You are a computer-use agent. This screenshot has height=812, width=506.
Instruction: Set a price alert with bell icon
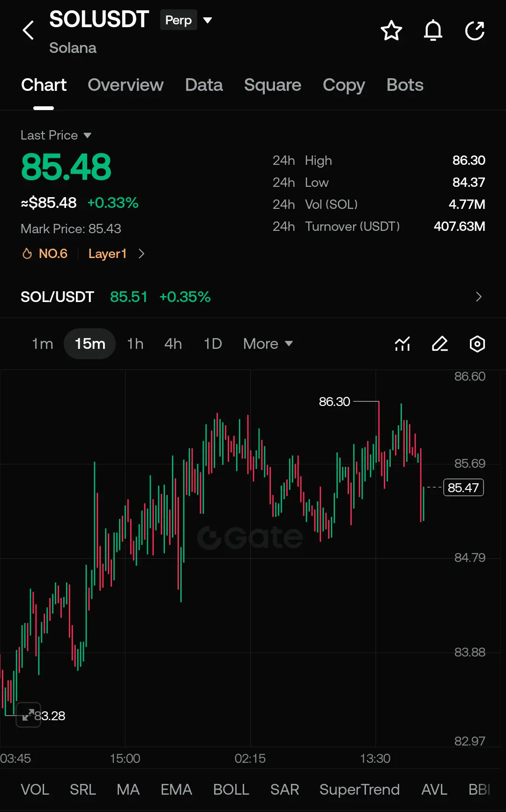[x=433, y=30]
